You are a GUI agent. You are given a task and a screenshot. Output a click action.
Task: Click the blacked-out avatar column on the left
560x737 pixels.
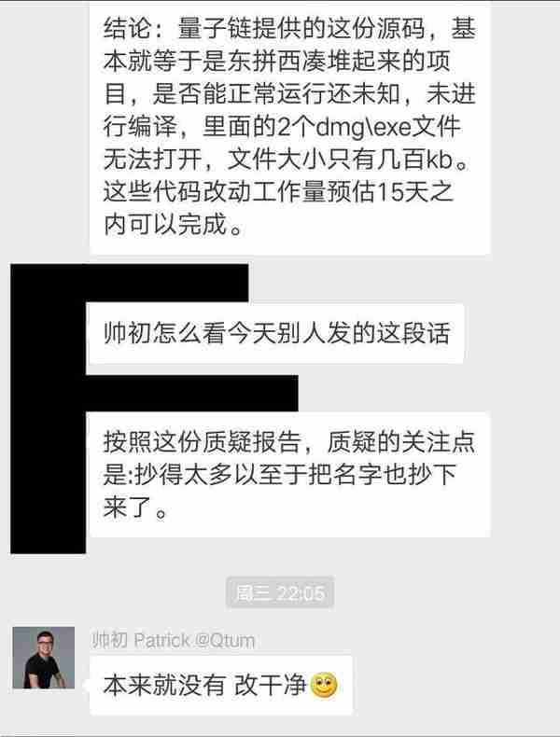tap(48, 409)
